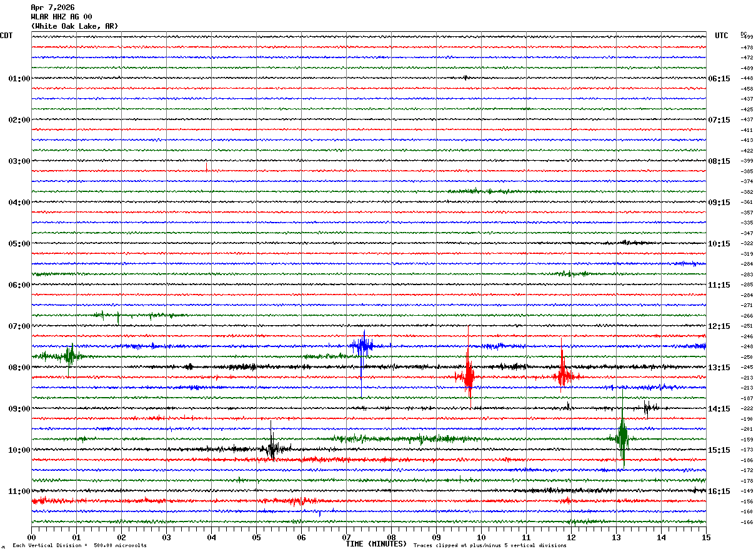The height and width of the screenshot is (554, 756).
Task: Select the 10:00 CDT time label
Action: click(x=19, y=450)
